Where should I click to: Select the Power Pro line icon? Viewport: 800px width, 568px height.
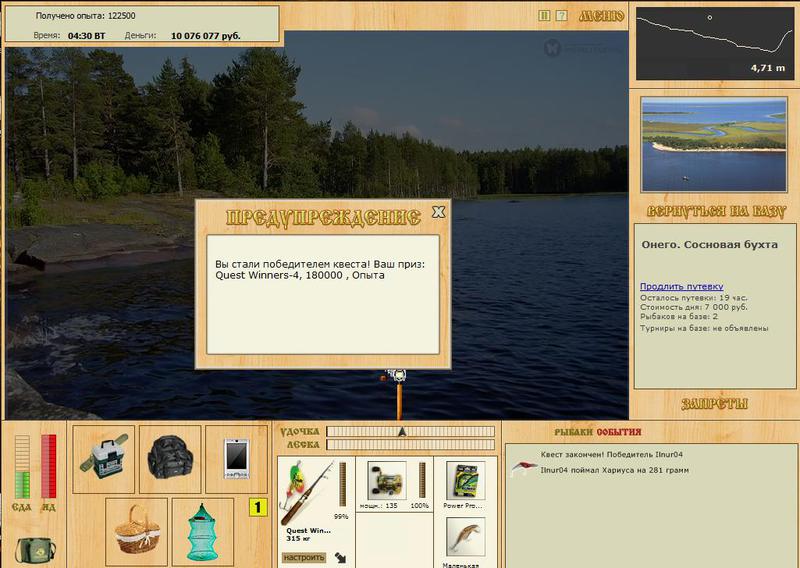pos(465,481)
